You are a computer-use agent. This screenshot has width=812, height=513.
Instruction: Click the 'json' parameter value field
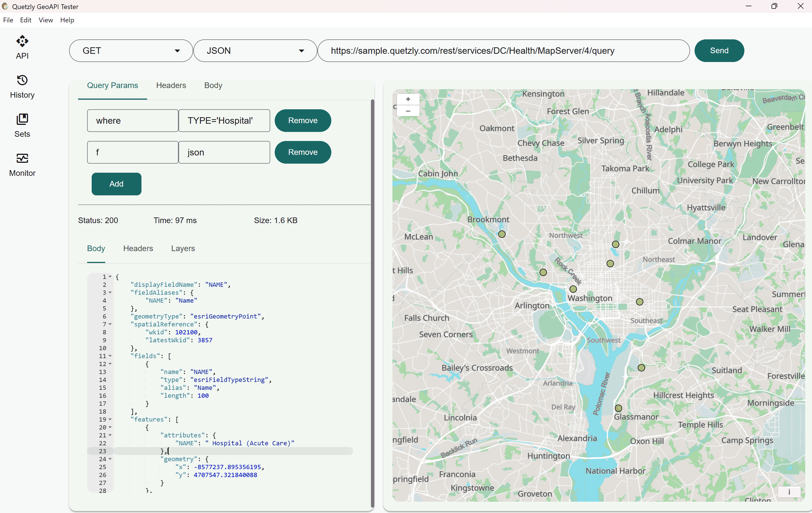point(224,152)
